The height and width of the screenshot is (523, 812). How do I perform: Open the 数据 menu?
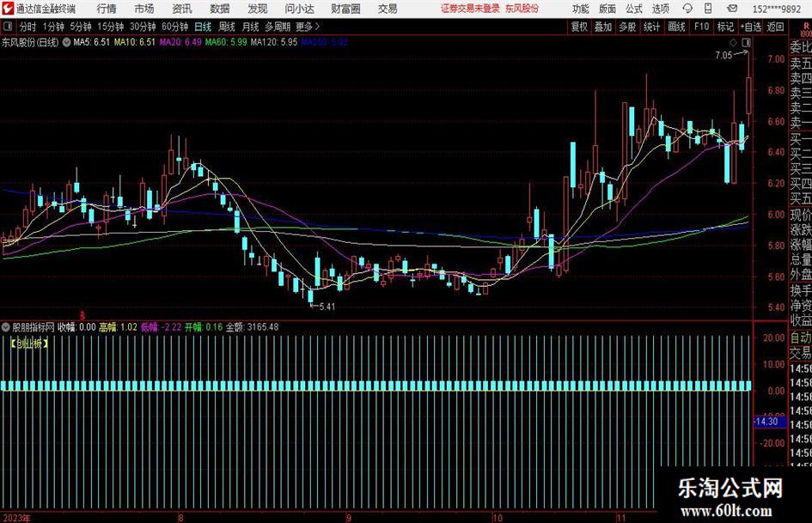tap(220, 9)
